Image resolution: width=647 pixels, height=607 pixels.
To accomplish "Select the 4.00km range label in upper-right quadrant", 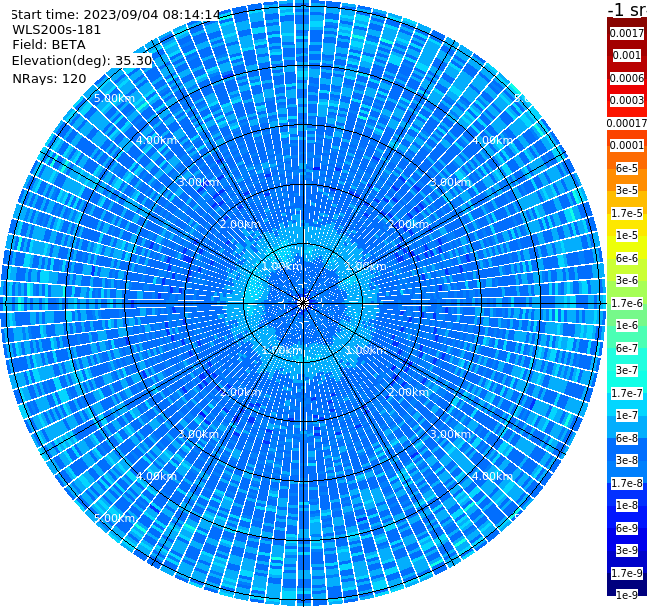I will click(492, 140).
